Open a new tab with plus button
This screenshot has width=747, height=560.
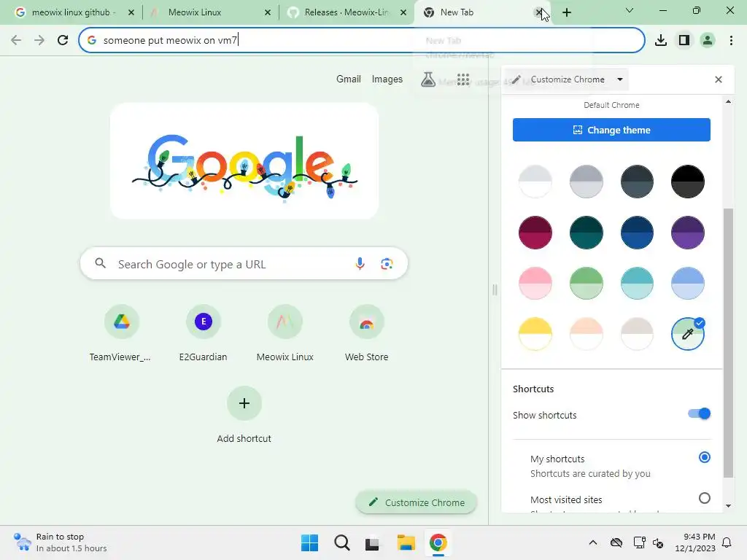[566, 12]
